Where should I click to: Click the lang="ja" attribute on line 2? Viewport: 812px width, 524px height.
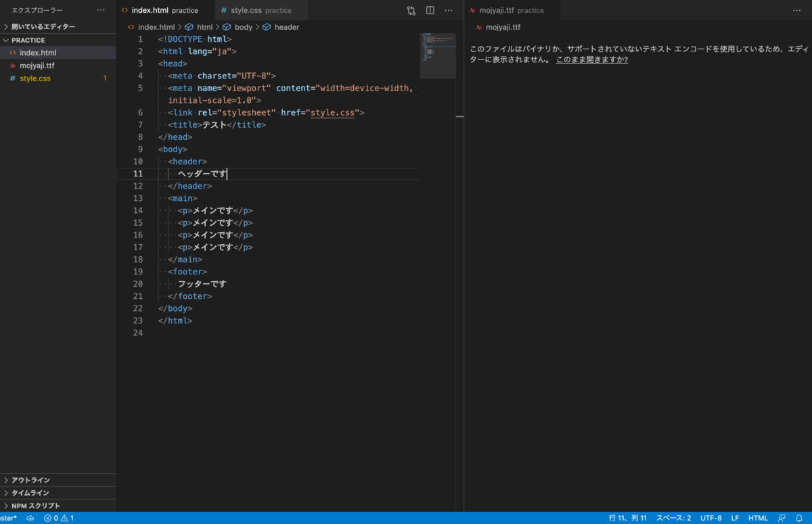210,51
